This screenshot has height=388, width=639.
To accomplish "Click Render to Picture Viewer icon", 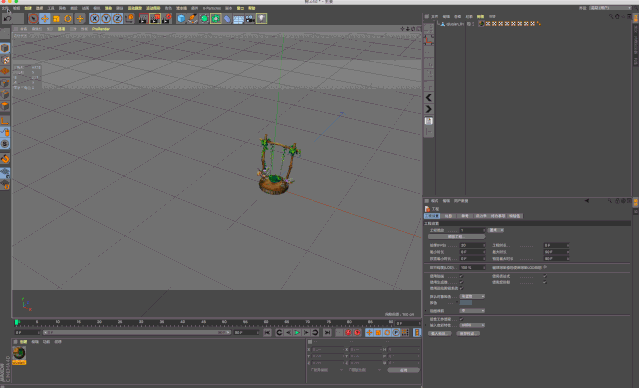I will pyautogui.click(x=155, y=18).
